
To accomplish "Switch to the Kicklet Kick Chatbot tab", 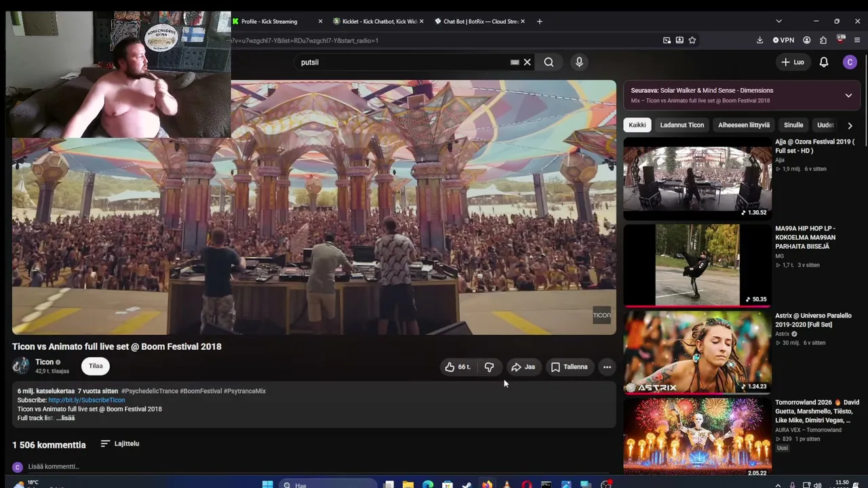I will pyautogui.click(x=377, y=21).
